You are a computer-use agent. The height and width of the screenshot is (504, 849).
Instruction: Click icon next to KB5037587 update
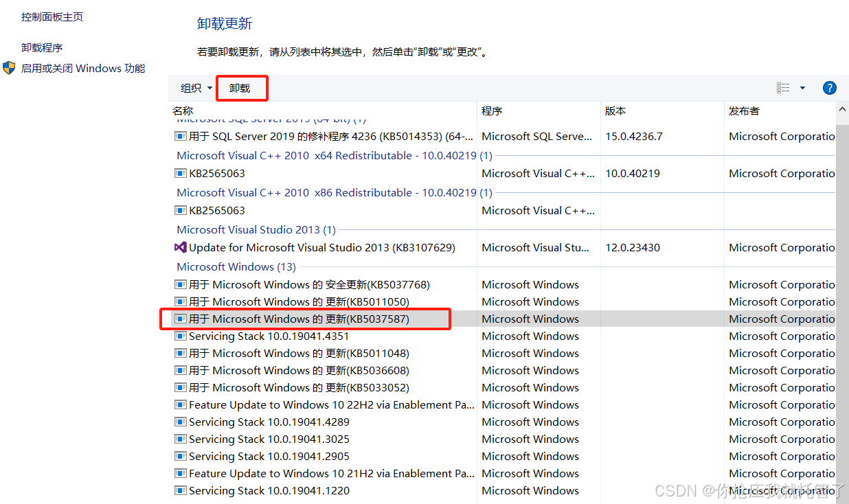pyautogui.click(x=181, y=319)
